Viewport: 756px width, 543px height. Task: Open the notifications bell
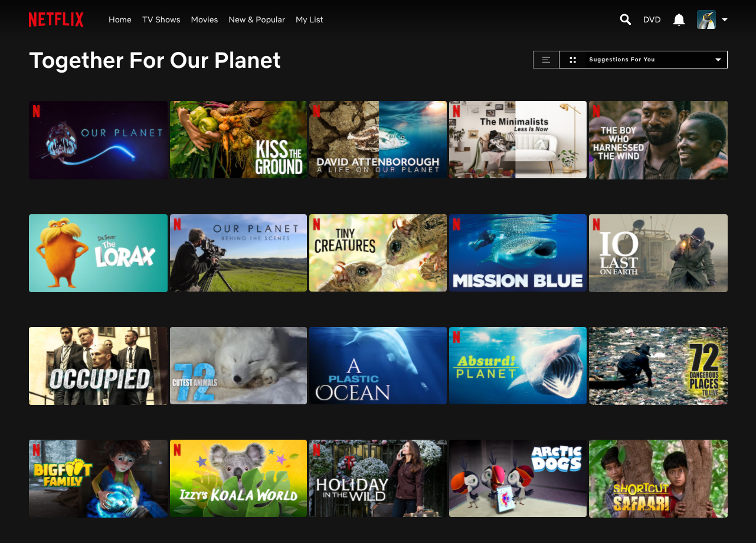point(679,19)
